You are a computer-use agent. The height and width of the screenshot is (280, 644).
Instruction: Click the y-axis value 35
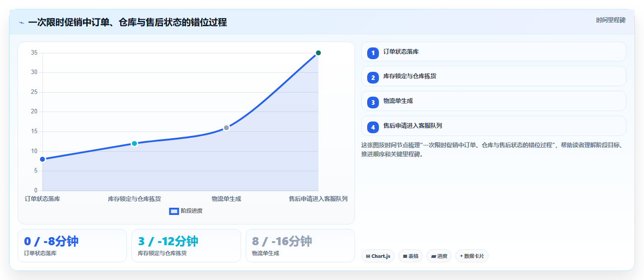coord(34,52)
